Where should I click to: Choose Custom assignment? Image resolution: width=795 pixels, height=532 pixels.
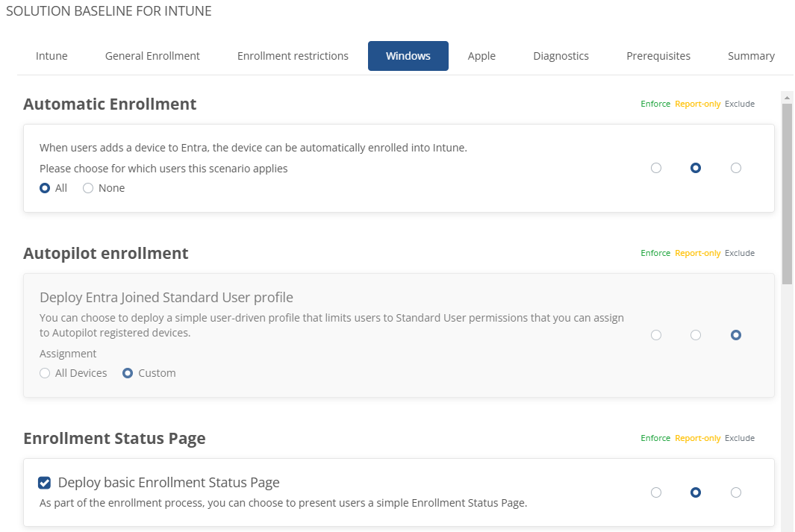point(128,373)
